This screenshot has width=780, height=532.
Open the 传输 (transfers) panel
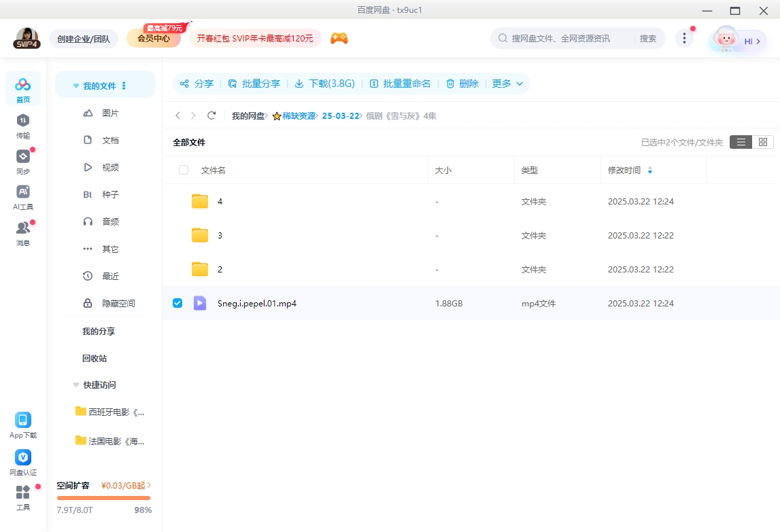(x=23, y=128)
